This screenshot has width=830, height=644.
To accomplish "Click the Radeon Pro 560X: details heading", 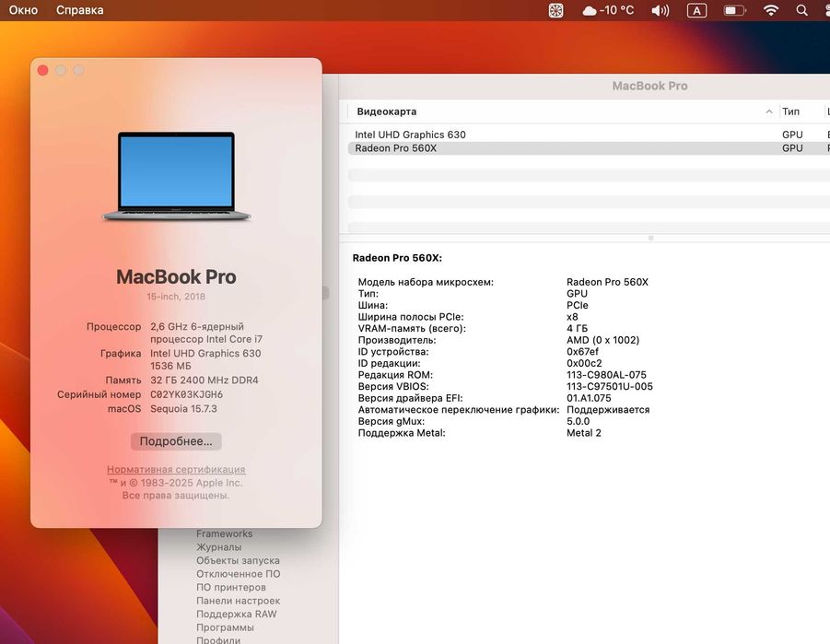I will click(x=397, y=258).
